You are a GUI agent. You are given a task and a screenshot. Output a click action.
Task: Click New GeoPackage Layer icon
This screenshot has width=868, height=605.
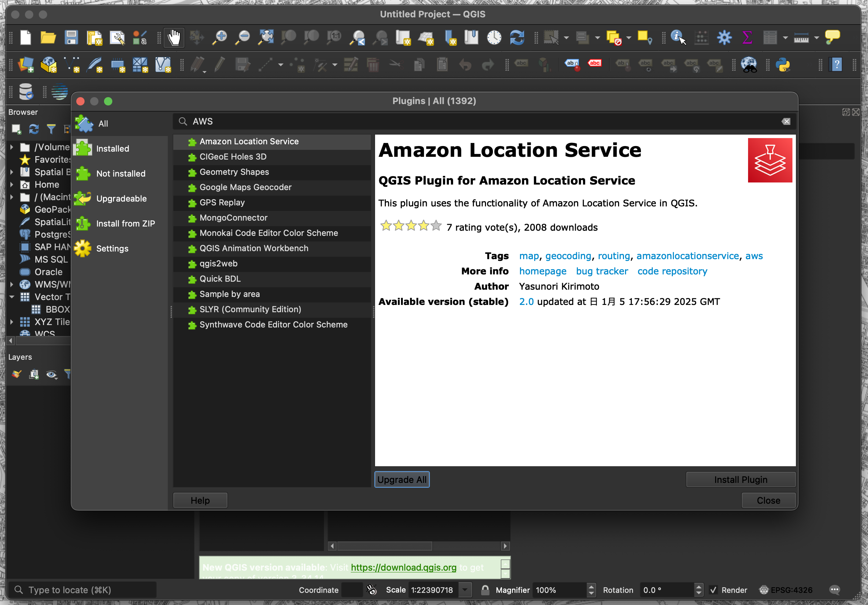(49, 65)
